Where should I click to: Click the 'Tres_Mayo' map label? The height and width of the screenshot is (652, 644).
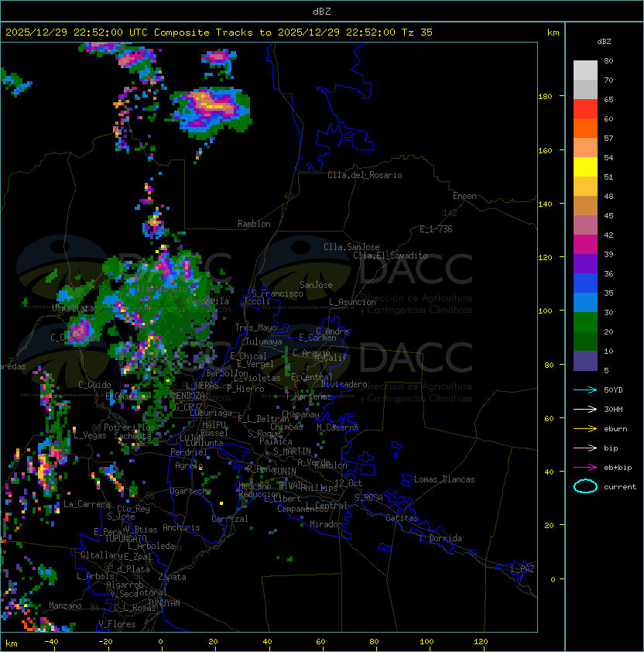click(x=255, y=328)
